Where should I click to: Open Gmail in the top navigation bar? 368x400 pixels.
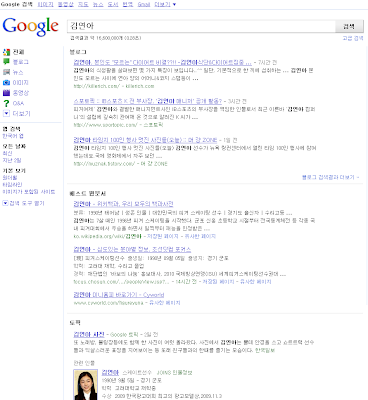click(144, 4)
